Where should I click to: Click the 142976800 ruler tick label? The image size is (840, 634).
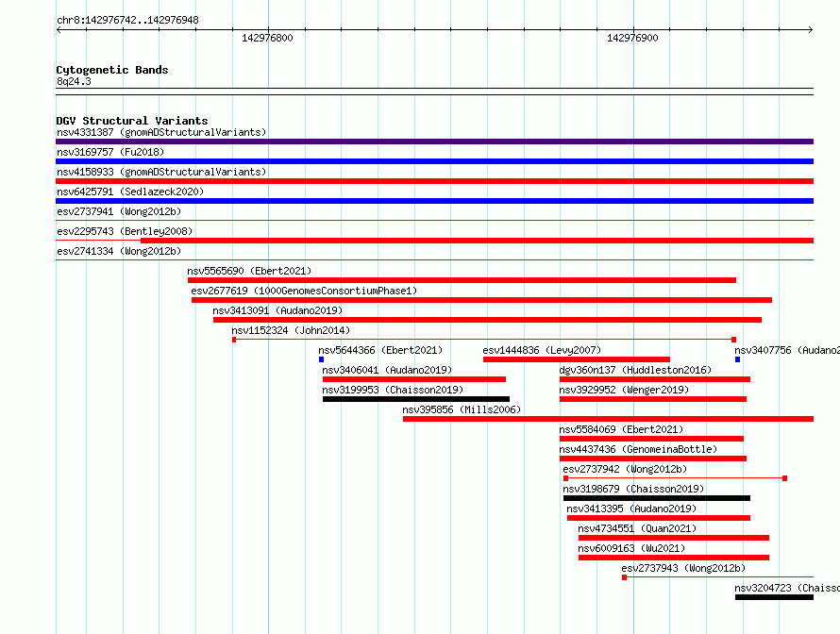[x=267, y=38]
